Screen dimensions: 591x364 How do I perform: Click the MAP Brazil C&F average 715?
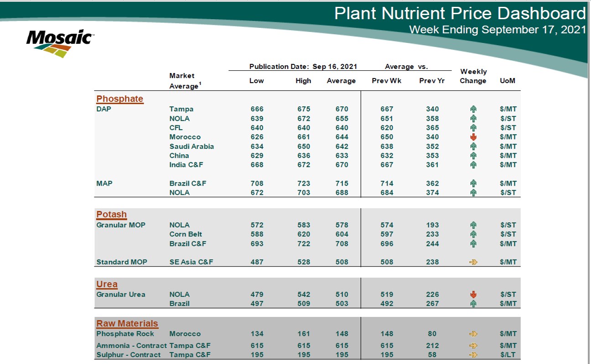click(342, 183)
